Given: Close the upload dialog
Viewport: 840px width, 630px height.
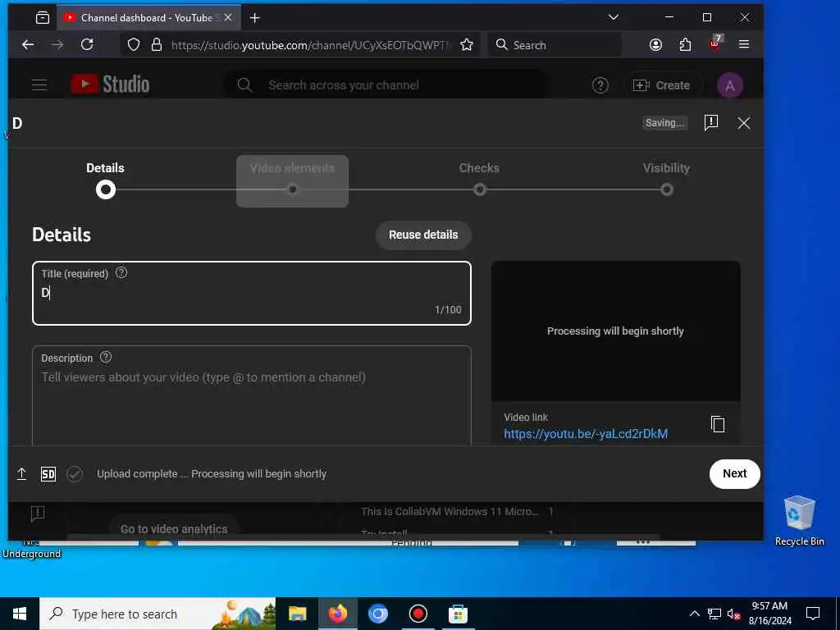Looking at the screenshot, I should coord(743,123).
